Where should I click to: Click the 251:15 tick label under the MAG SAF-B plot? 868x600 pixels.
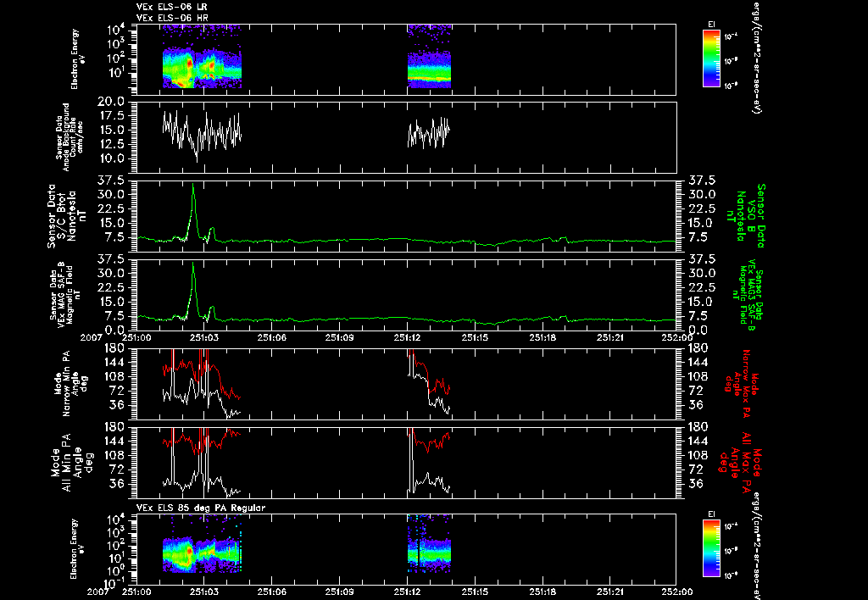tap(475, 337)
